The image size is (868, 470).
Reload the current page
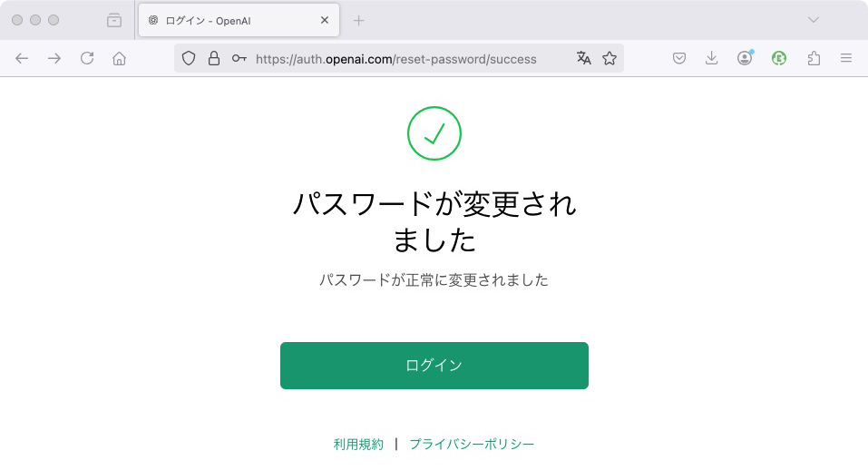click(x=87, y=58)
